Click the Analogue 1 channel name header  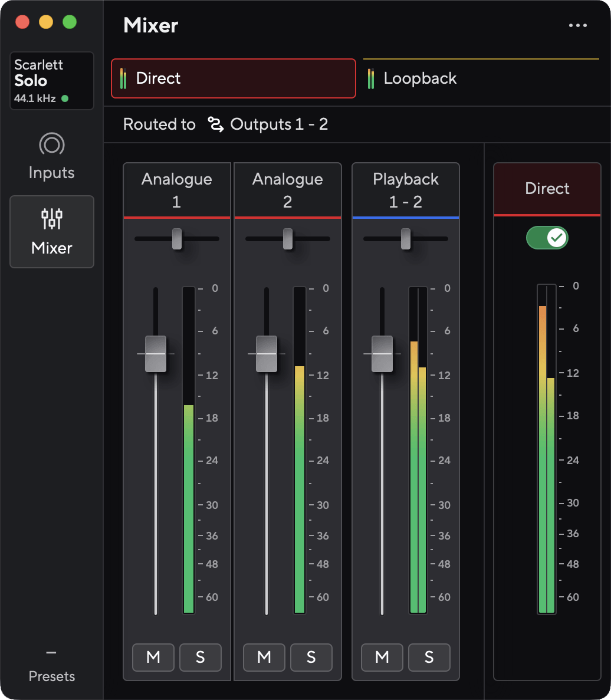pyautogui.click(x=177, y=190)
